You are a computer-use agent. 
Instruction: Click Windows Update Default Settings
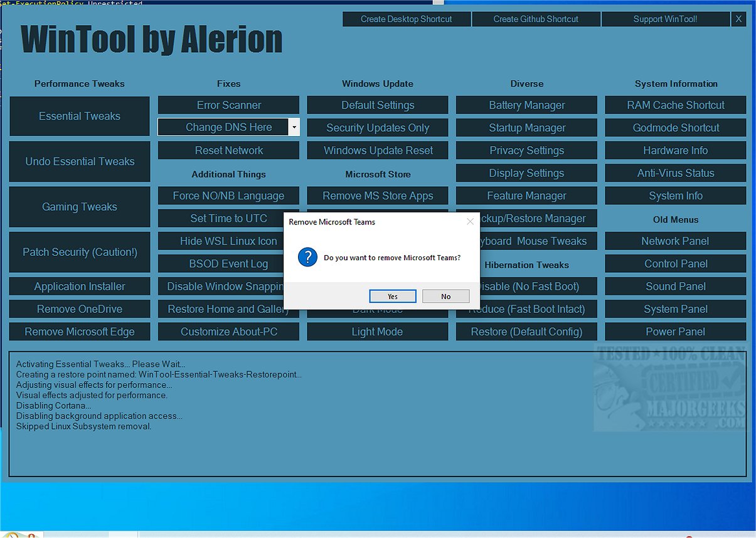(378, 105)
